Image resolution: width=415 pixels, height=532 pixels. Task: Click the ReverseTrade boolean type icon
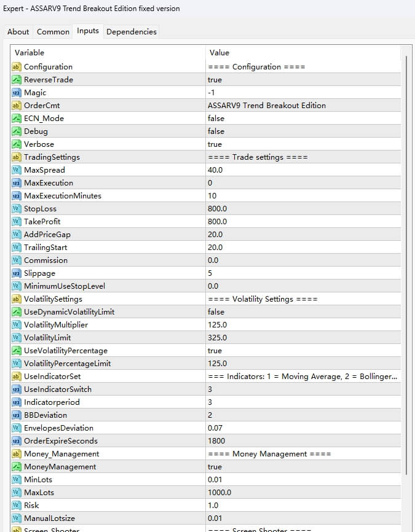coord(17,80)
